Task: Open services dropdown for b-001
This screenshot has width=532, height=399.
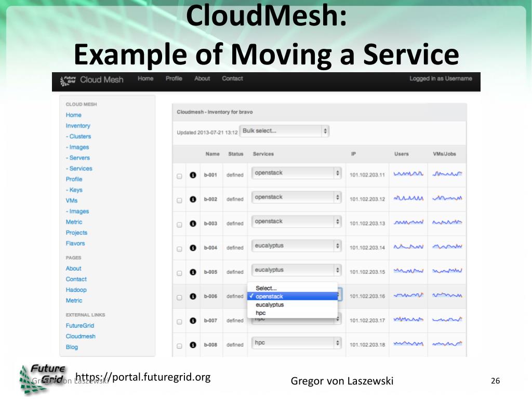Action: click(x=296, y=173)
